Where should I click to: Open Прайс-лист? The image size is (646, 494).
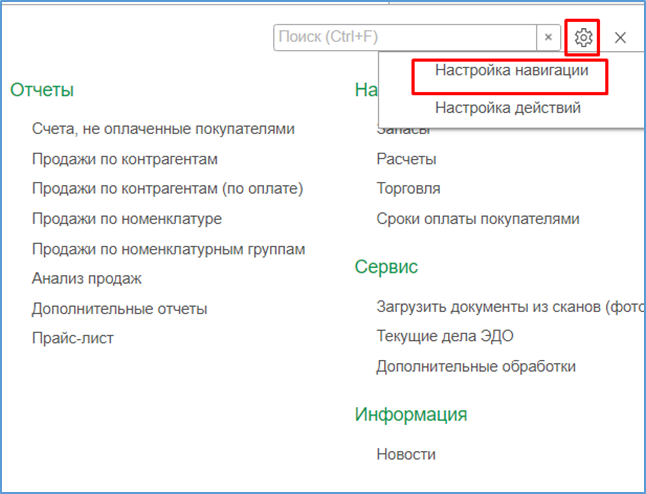73,338
